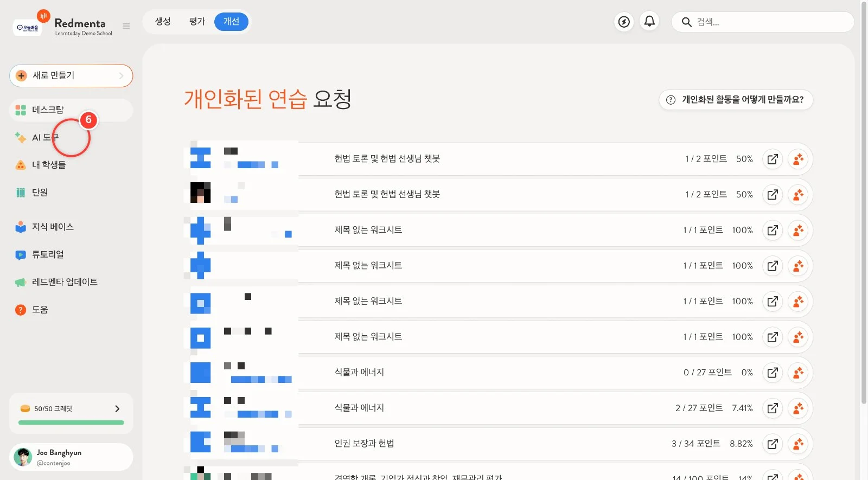Open external link icon for 인권 보장과 헌법
Screen dimensions: 868x480
(x=773, y=444)
